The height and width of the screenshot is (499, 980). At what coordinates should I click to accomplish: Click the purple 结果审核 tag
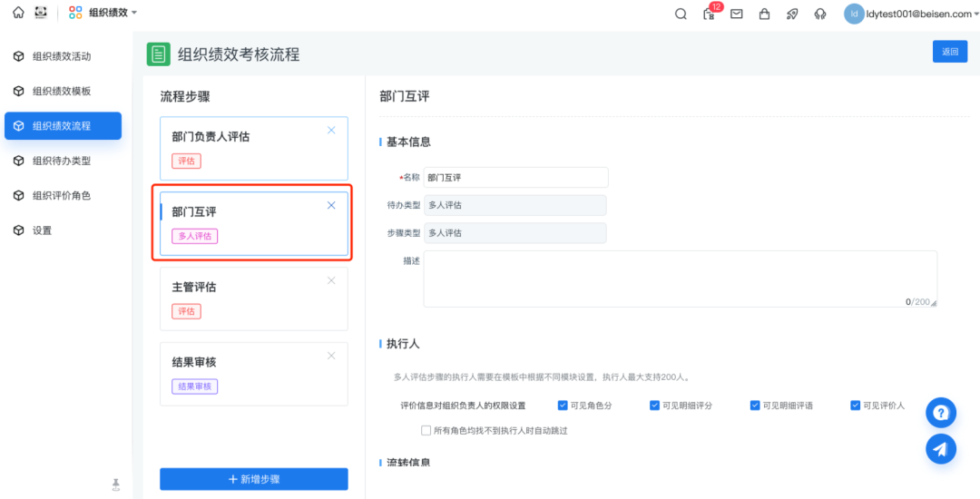click(194, 386)
